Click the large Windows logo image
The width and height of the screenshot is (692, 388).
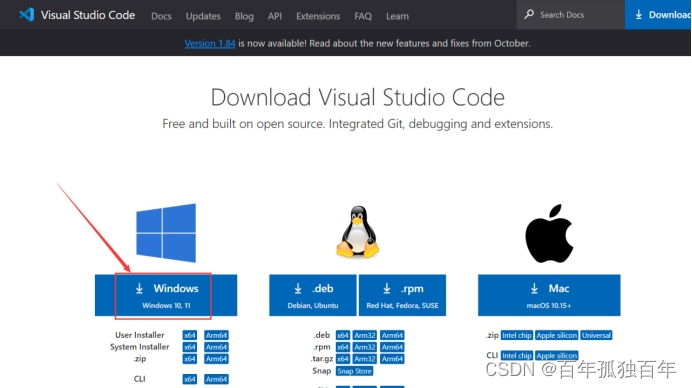click(x=166, y=233)
